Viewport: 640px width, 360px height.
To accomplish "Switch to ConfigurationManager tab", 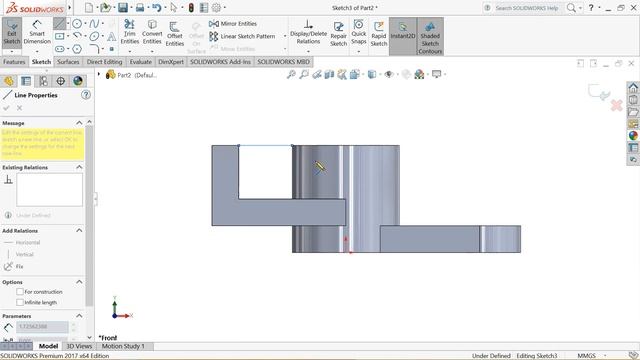I will [x=43, y=81].
